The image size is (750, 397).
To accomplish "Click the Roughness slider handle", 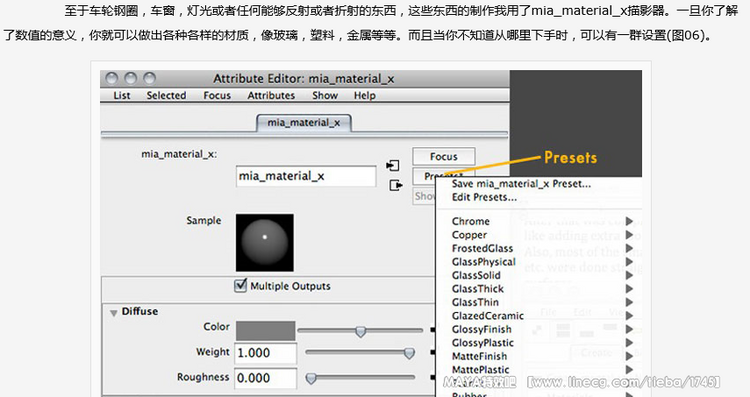I will [311, 378].
